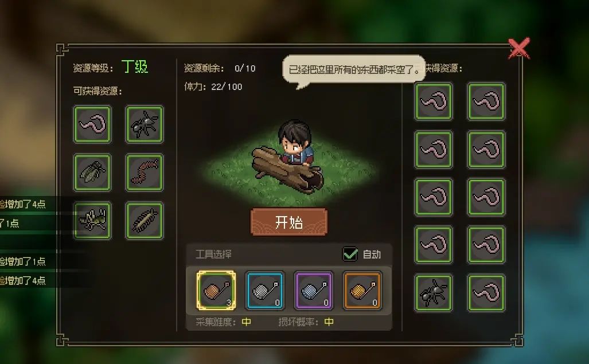This screenshot has height=364, width=589.
Task: Click the 开始 start button
Action: pyautogui.click(x=289, y=222)
